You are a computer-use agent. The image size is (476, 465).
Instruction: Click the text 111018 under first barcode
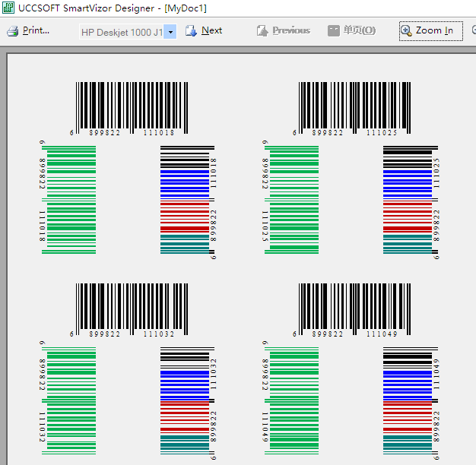coord(159,133)
